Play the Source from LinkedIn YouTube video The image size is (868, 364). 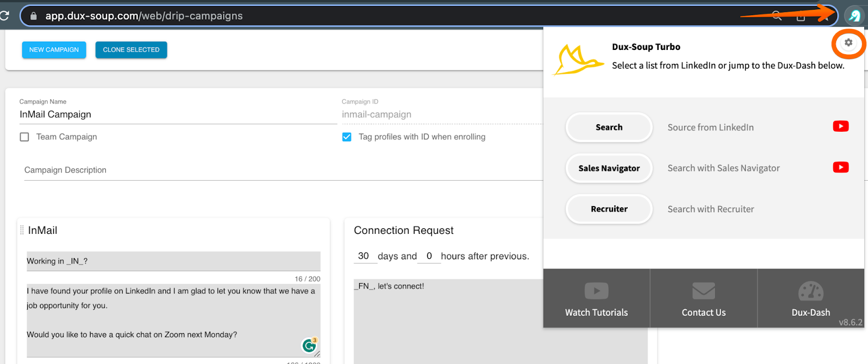[x=841, y=126]
